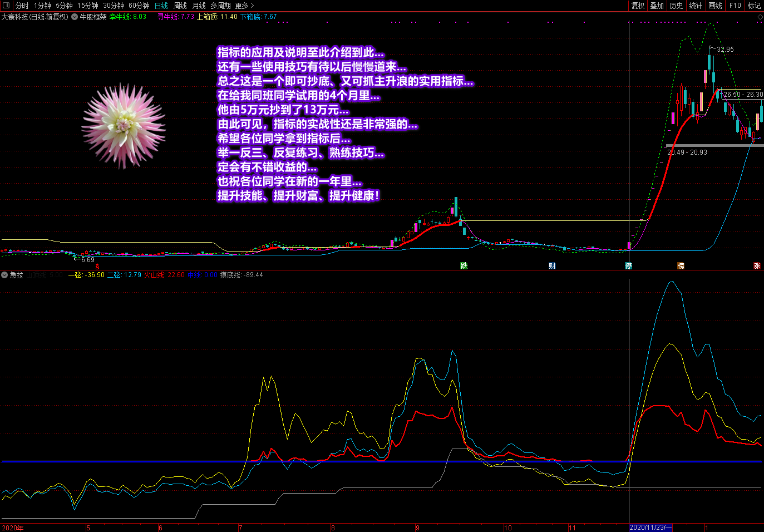Screen dimensions: 764x532
Task: Switch to 周线 weekly chart
Action: (x=180, y=6)
